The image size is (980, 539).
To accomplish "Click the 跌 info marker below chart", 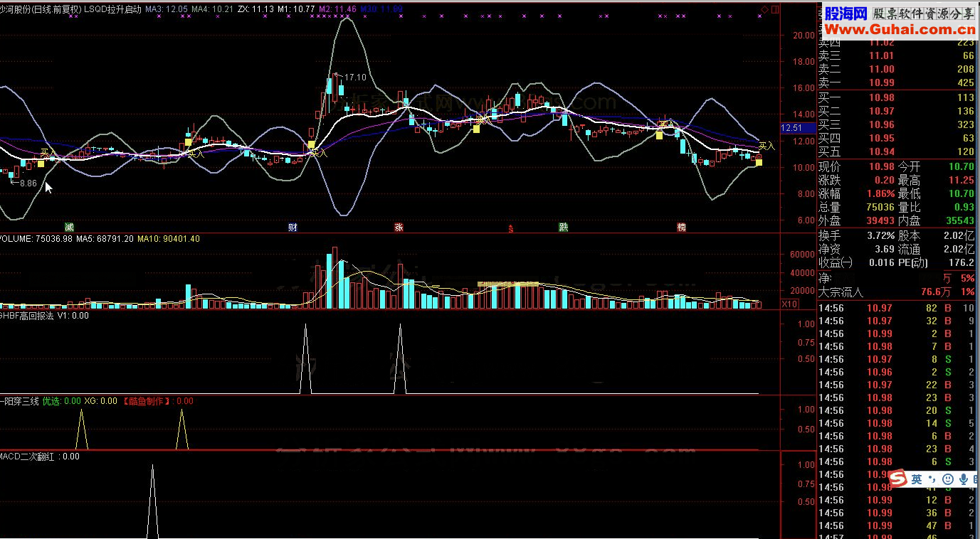I will click(563, 228).
